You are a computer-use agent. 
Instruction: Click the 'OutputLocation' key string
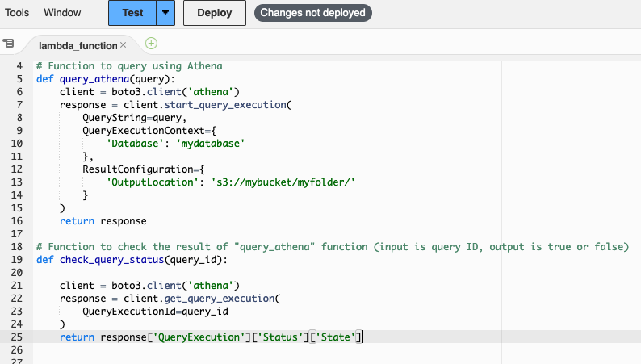click(152, 182)
